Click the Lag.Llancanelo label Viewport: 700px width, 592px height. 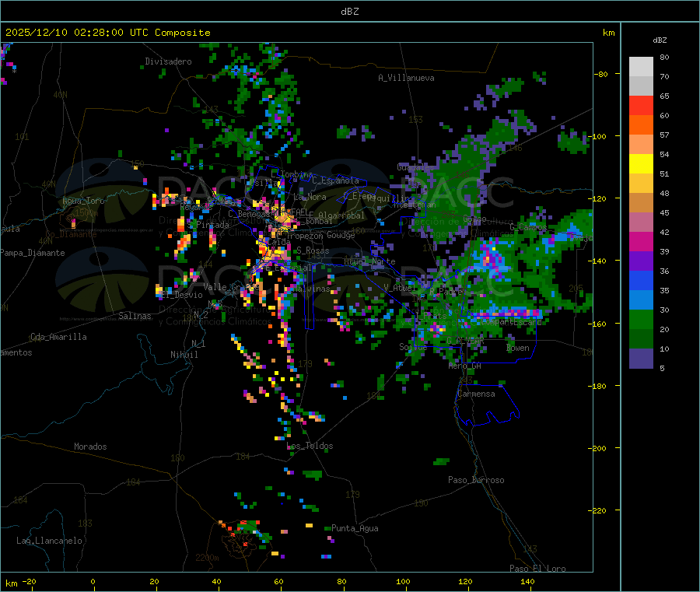click(x=50, y=541)
